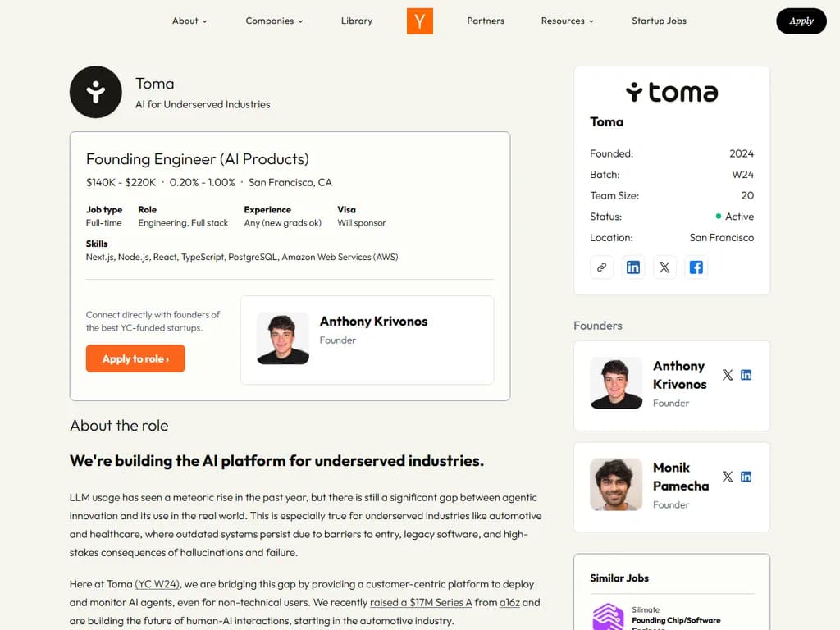Expand the Resources dropdown
This screenshot has width=840, height=630.
click(567, 21)
